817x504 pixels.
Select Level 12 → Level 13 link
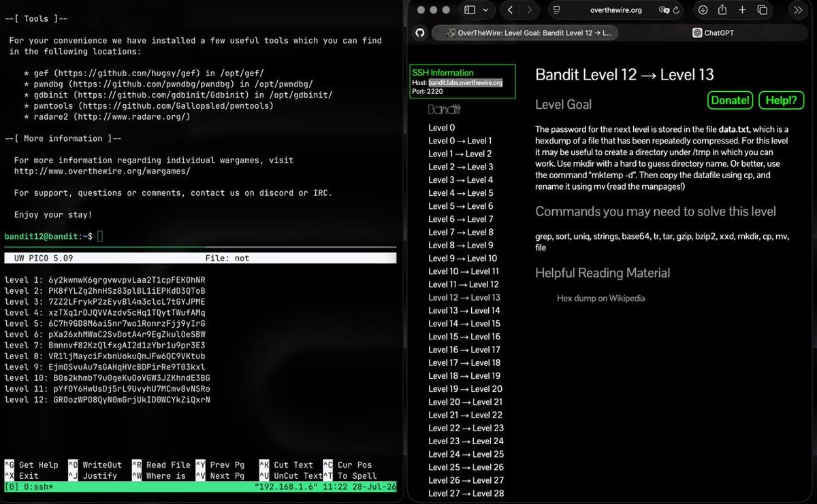click(x=464, y=297)
